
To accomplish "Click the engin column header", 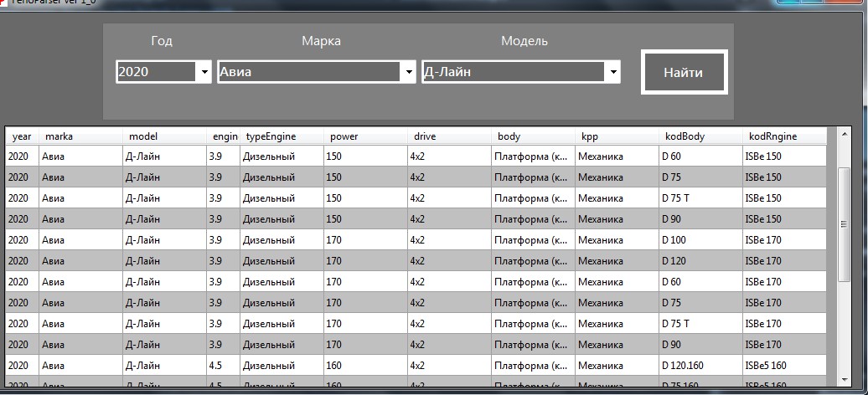I will [x=224, y=136].
